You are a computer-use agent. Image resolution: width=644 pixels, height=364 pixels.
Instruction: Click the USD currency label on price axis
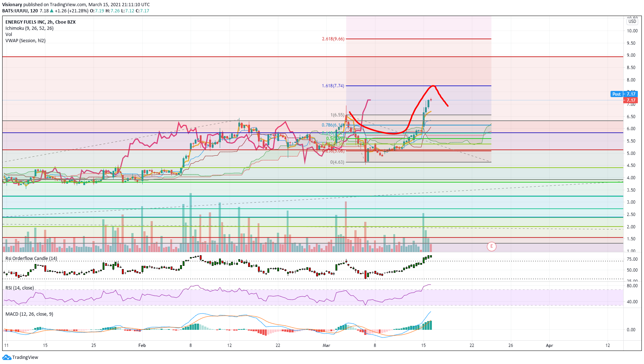pos(632,21)
